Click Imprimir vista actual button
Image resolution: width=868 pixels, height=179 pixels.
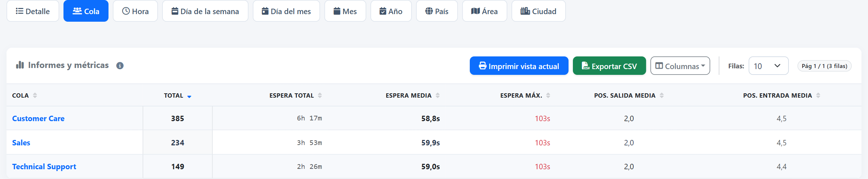(519, 66)
